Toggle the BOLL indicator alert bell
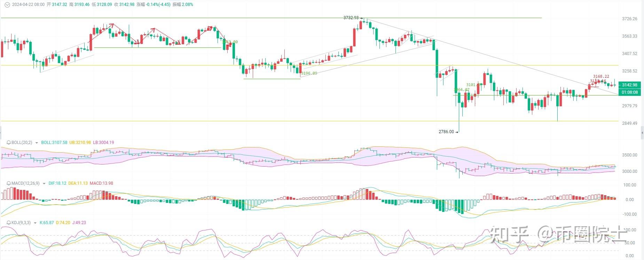The width and height of the screenshot is (644, 260). [9, 143]
